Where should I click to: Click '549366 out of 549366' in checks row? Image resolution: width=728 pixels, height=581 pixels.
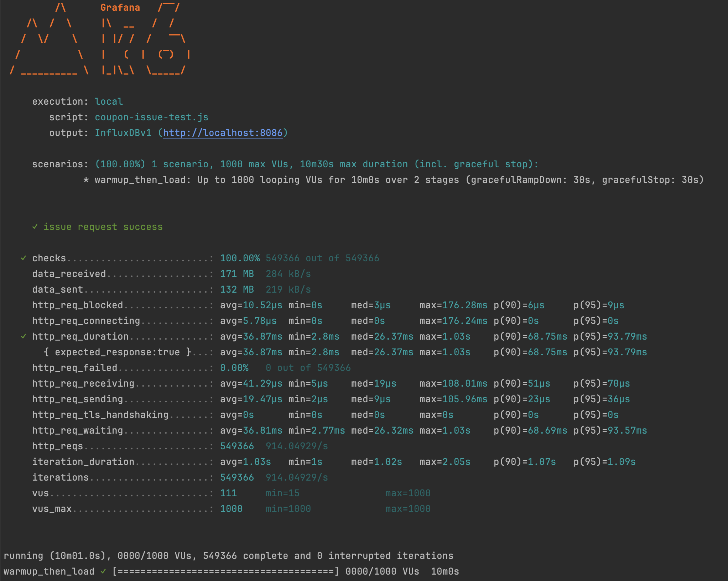tap(322, 258)
